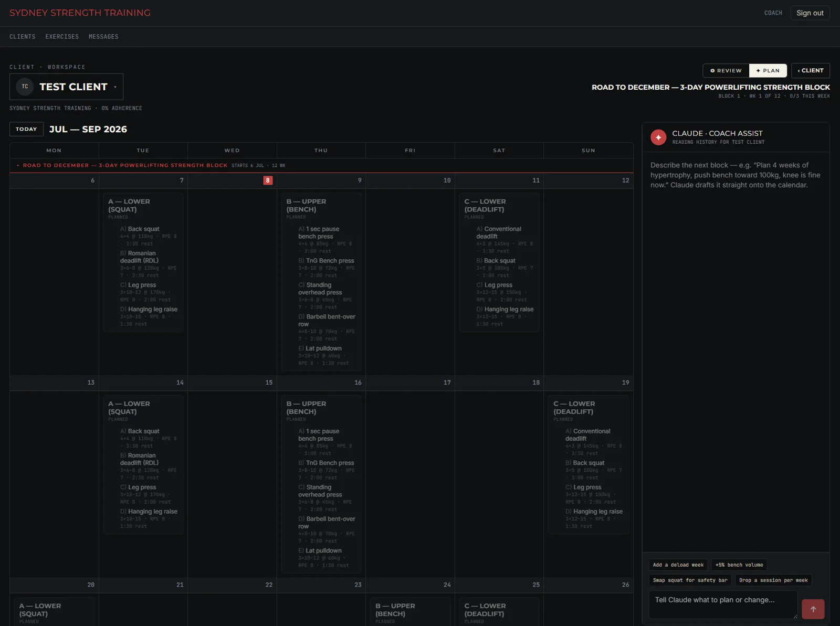Open A — Lower (Squat) session on 20th

tap(54, 610)
